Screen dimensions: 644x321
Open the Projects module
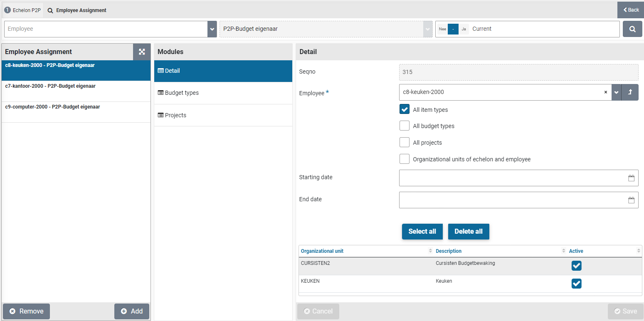[x=175, y=115]
